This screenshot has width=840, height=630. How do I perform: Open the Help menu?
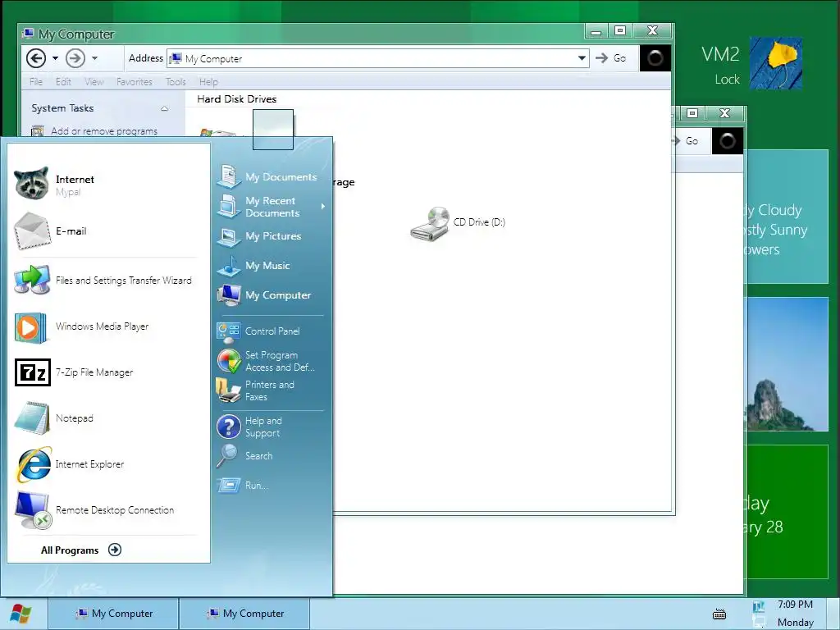[209, 82]
